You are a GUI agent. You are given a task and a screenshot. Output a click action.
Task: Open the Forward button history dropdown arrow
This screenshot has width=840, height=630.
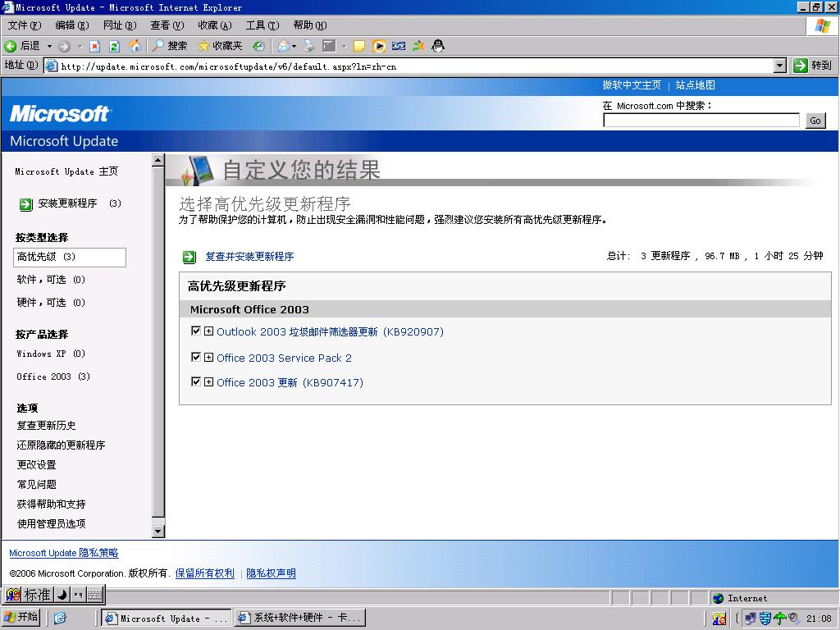(x=80, y=47)
